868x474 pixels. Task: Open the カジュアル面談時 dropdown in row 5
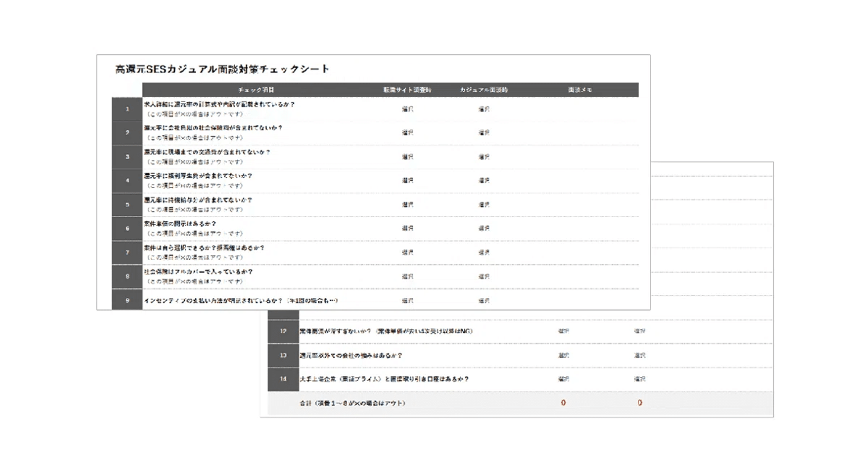click(x=484, y=204)
